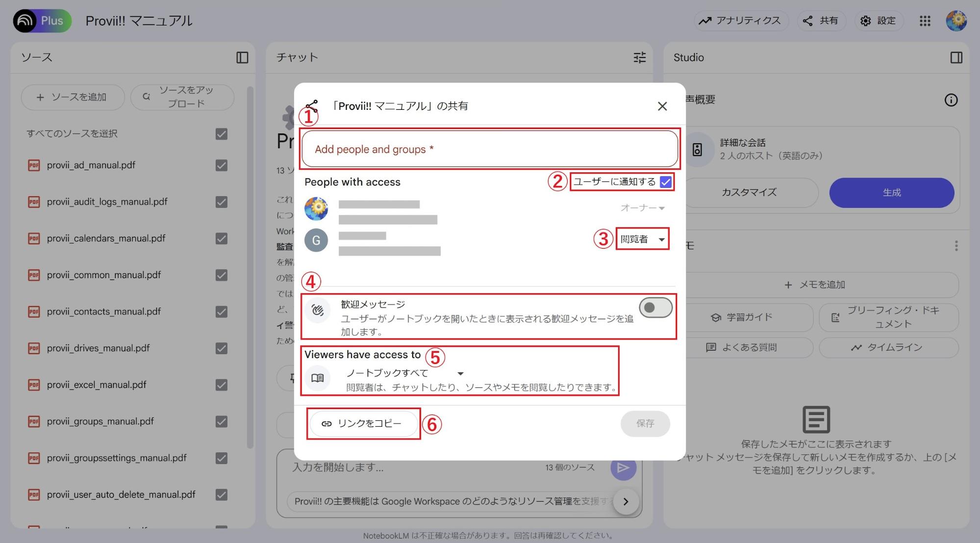Click the 保存 button

pos(645,423)
